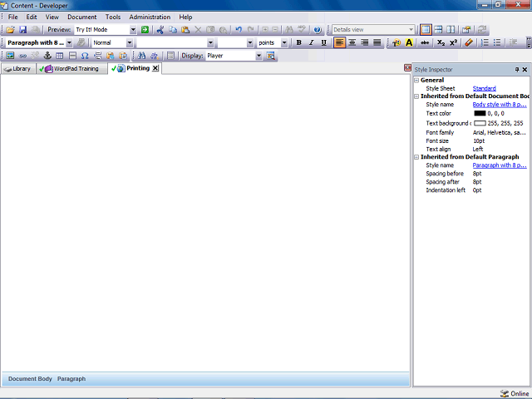Click Insert Link chain icon
The width and height of the screenshot is (532, 399).
[22, 56]
